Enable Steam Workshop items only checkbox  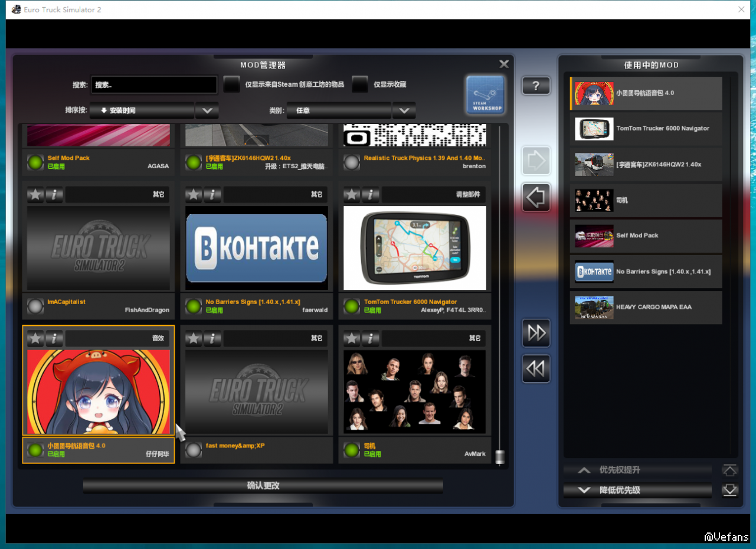click(232, 84)
